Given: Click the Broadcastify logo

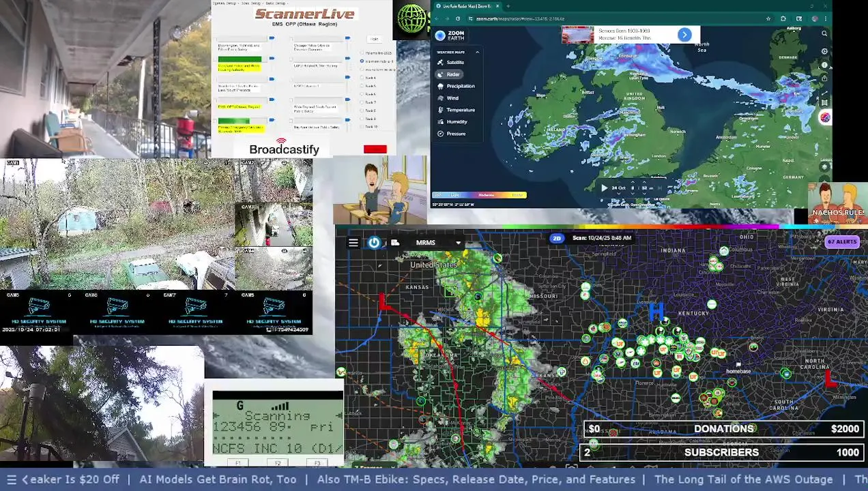Looking at the screenshot, I should tap(284, 147).
